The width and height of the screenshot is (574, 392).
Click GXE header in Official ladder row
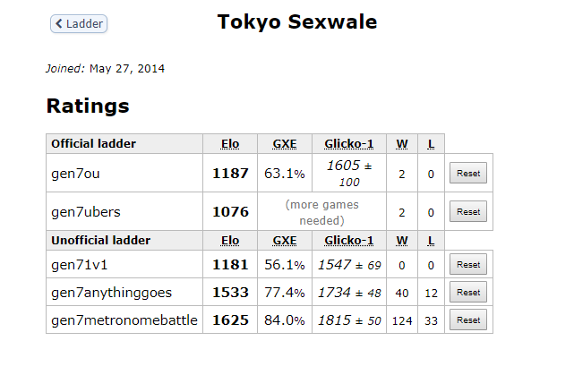(284, 143)
